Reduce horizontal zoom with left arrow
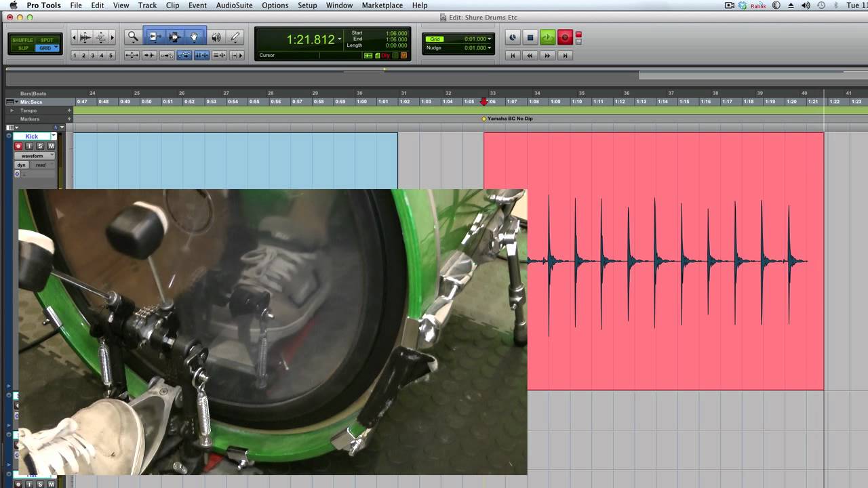Viewport: 868px width, 488px height. pos(75,37)
